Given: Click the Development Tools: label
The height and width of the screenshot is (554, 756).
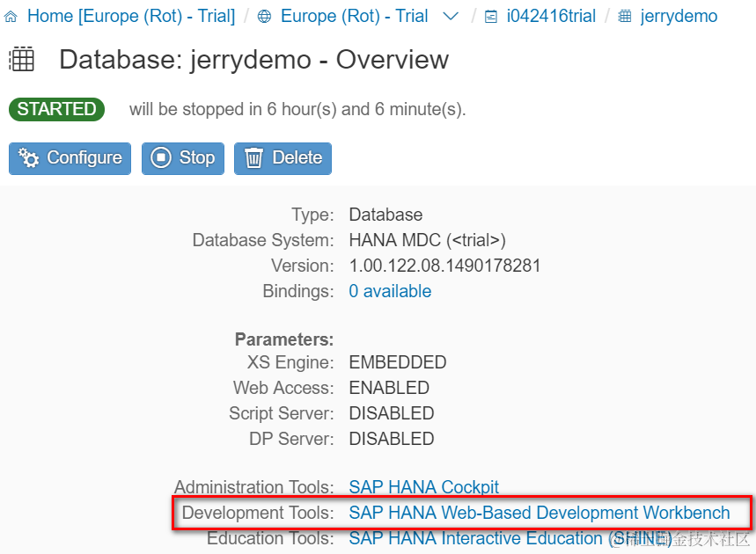Looking at the screenshot, I should click(258, 513).
